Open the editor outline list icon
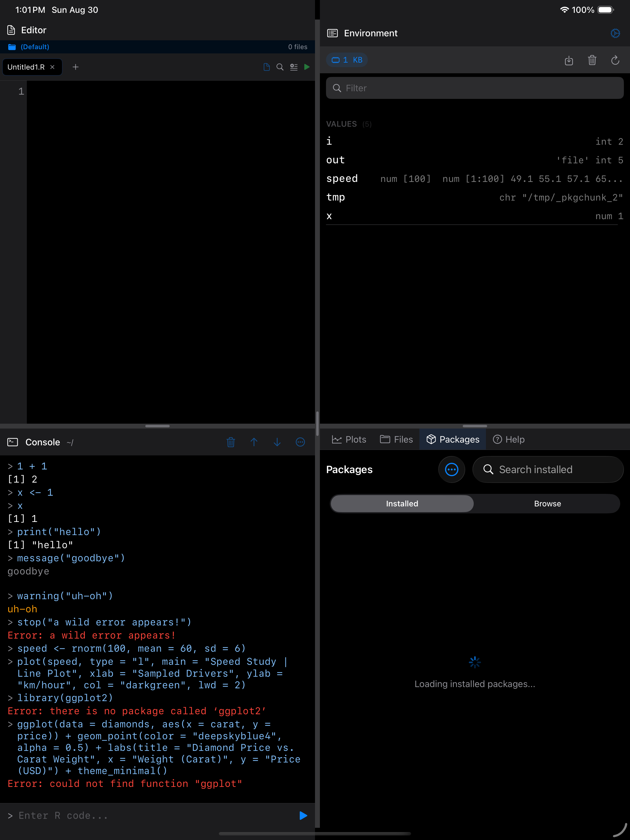The image size is (630, 840). click(294, 67)
